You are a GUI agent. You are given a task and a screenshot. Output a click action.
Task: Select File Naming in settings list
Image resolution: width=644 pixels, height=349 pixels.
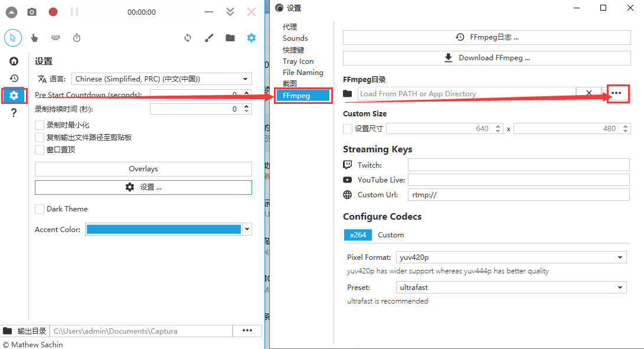coord(303,73)
